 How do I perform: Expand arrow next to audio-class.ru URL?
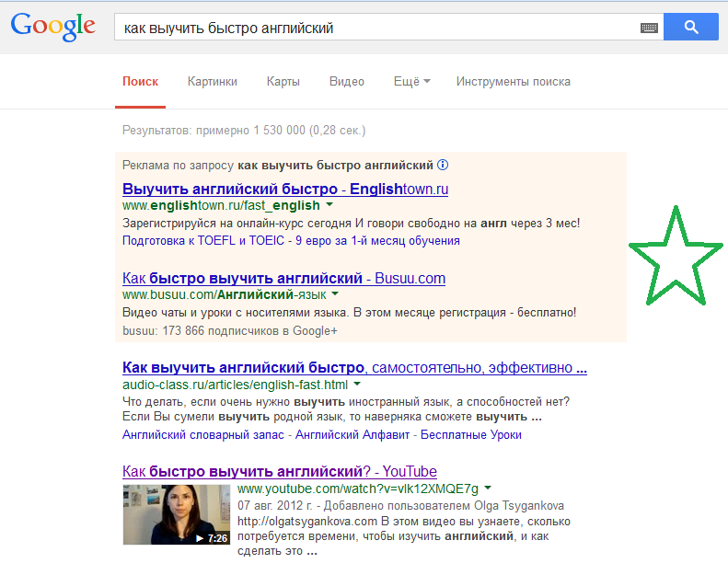pyautogui.click(x=357, y=384)
